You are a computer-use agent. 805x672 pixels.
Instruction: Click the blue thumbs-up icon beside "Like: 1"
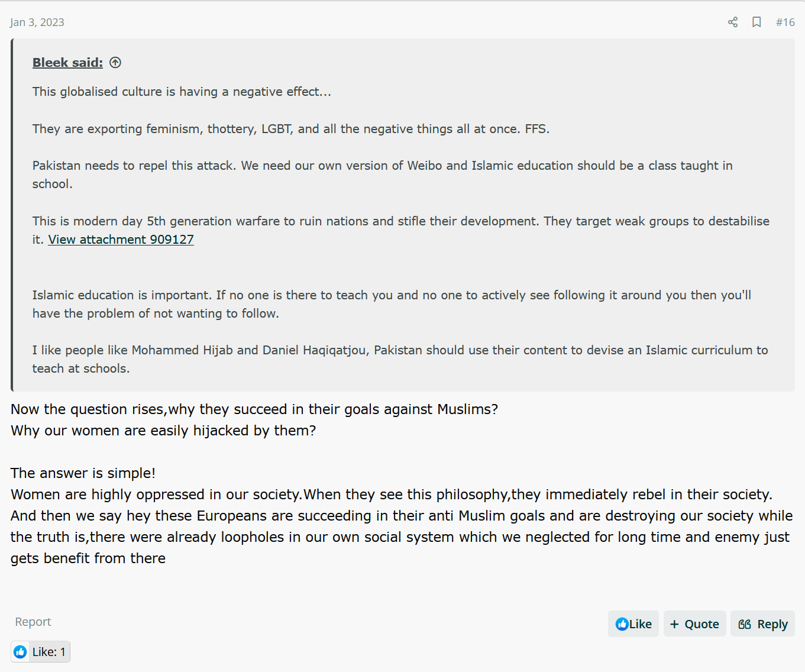pyautogui.click(x=20, y=652)
